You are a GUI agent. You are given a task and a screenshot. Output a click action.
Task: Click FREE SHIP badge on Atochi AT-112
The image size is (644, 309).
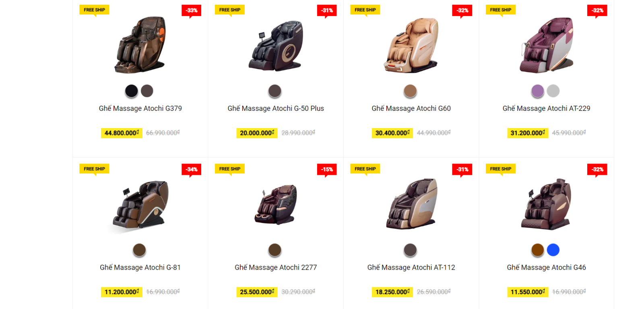(365, 169)
